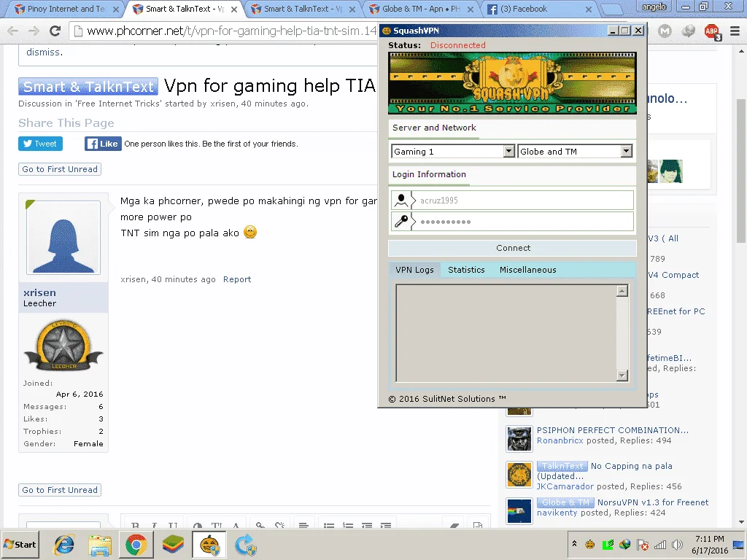747x560 pixels.
Task: Click the MEGA extension icon in Chrome
Action: tap(665, 31)
